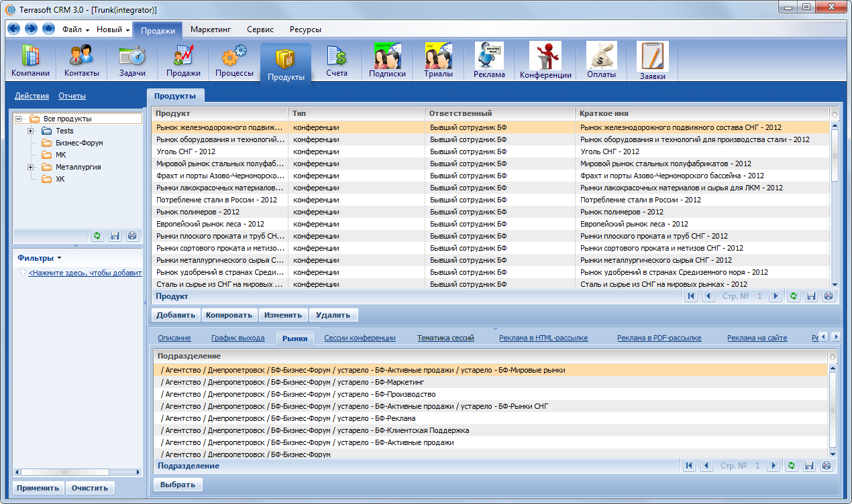This screenshot has width=852, height=504.
Task: Open the Заявки section icon
Action: (x=653, y=62)
